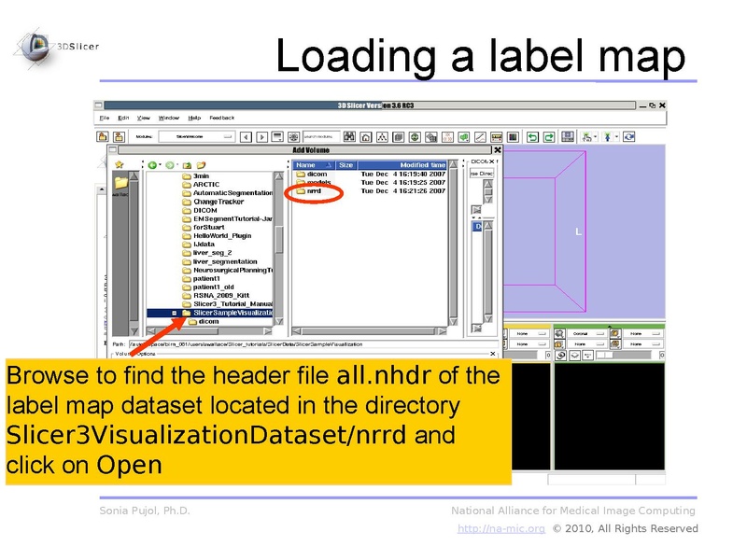The width and height of the screenshot is (747, 560).
Task: Collapse the SlicerSampleVisualization folder in the tree
Action: coord(175,314)
